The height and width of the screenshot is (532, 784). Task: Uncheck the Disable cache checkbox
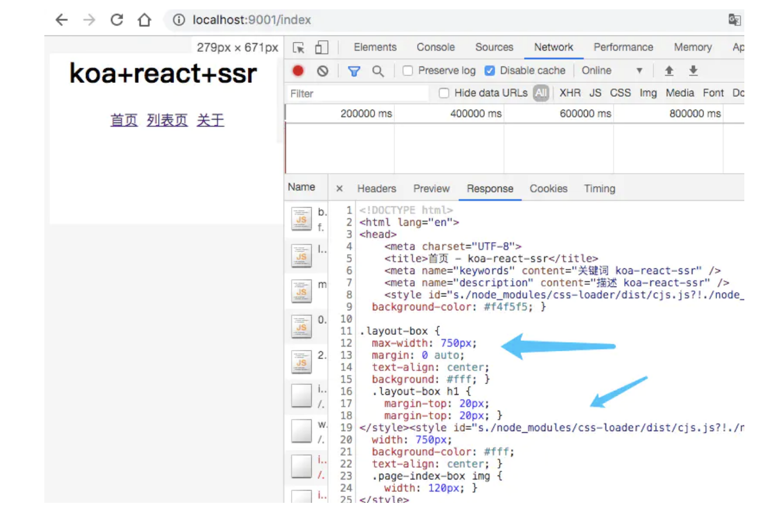490,71
